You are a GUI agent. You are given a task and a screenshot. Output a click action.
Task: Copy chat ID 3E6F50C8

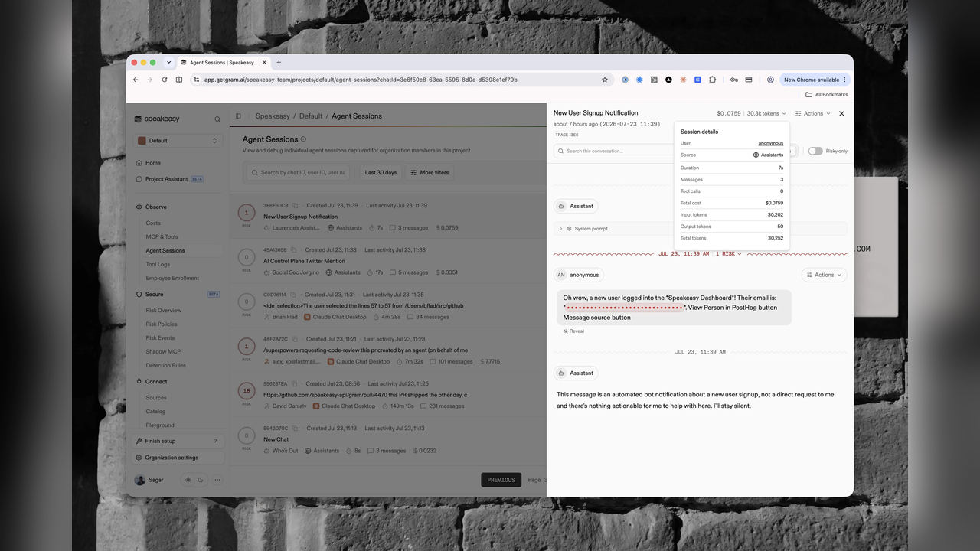click(296, 206)
